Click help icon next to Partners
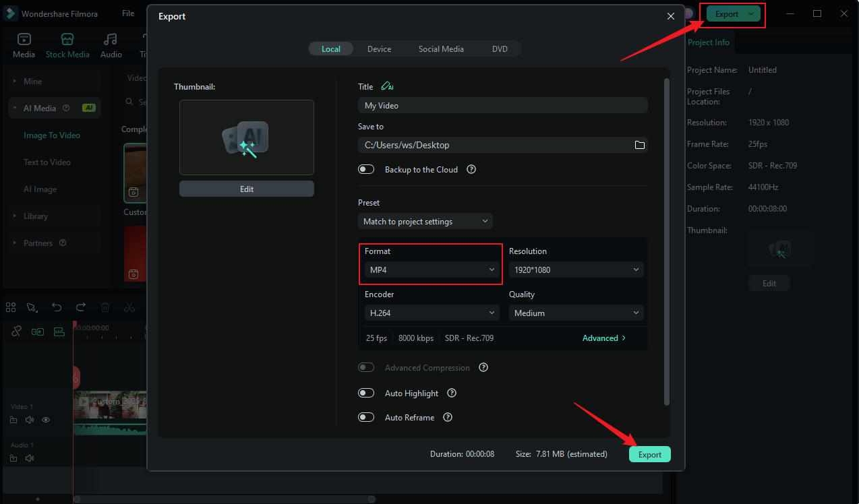 click(x=63, y=243)
